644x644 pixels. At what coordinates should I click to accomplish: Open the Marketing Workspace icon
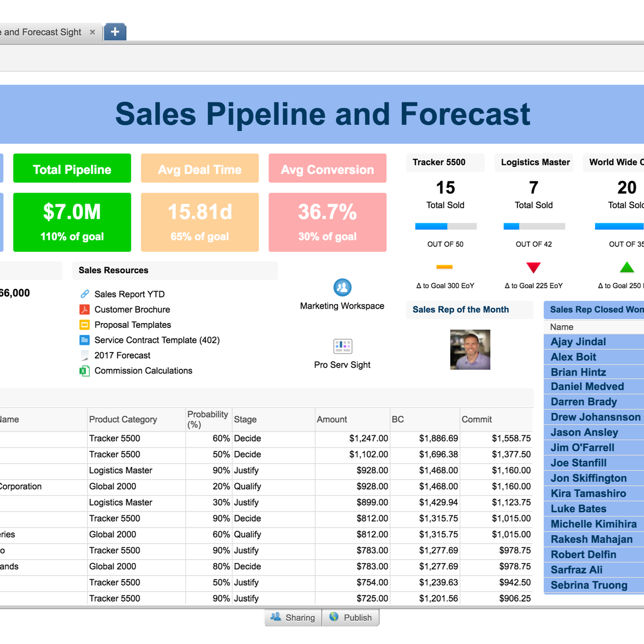[342, 288]
